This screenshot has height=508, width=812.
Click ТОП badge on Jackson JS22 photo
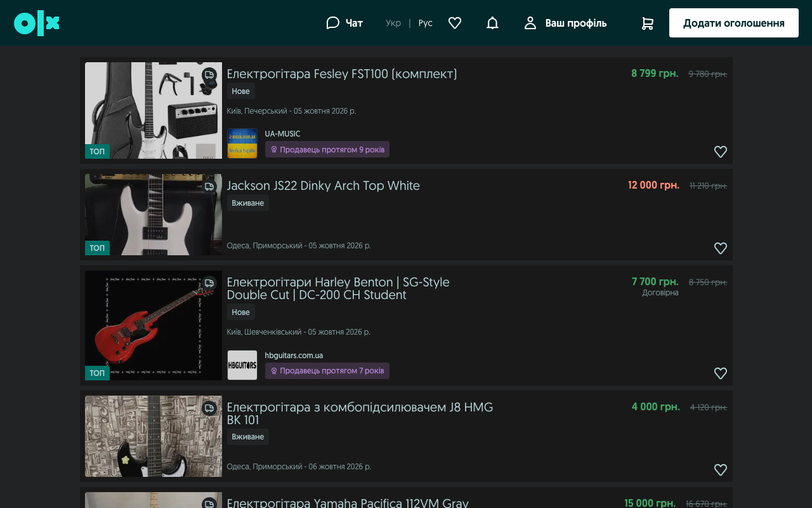point(97,248)
